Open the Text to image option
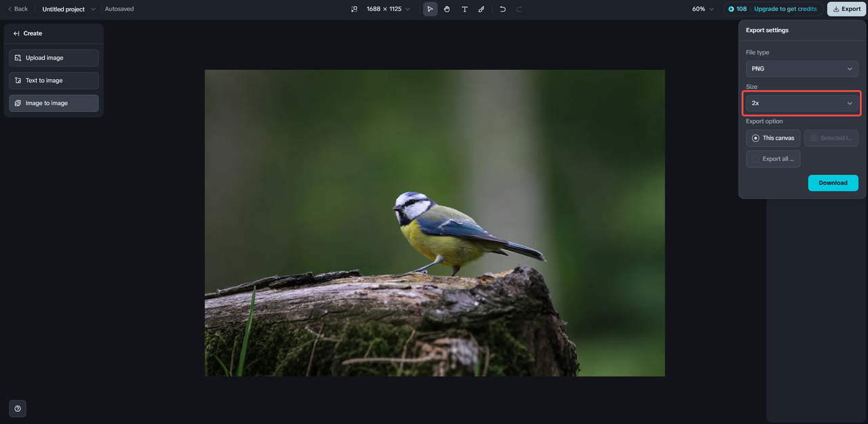The image size is (868, 424). 54,80
